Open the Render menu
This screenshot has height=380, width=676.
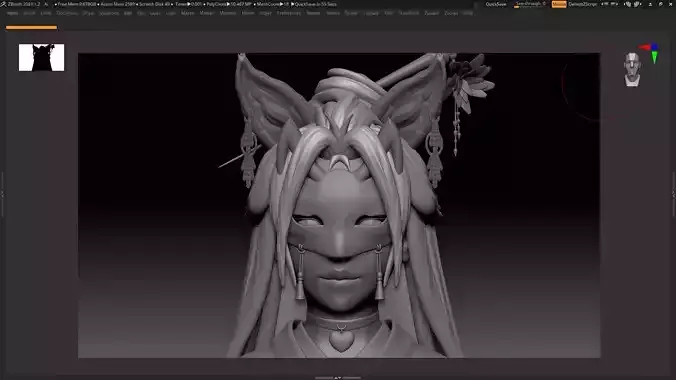[x=313, y=13]
